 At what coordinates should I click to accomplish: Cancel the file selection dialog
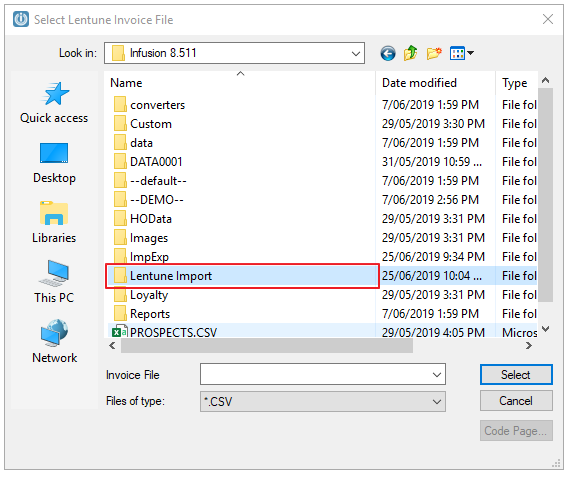coord(516,401)
